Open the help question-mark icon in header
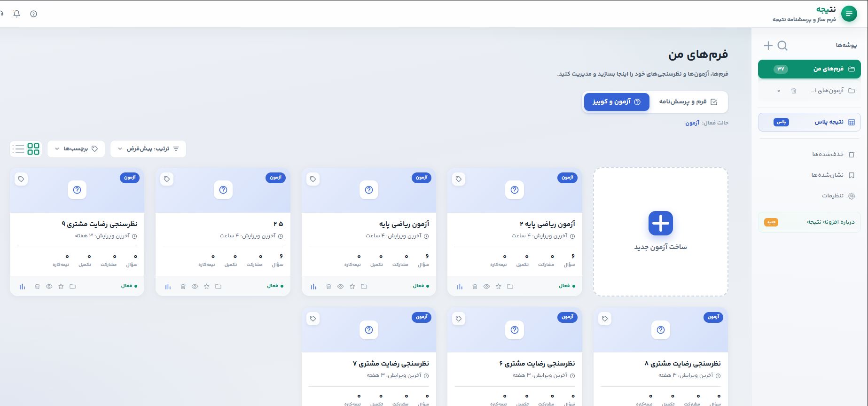 click(x=33, y=14)
